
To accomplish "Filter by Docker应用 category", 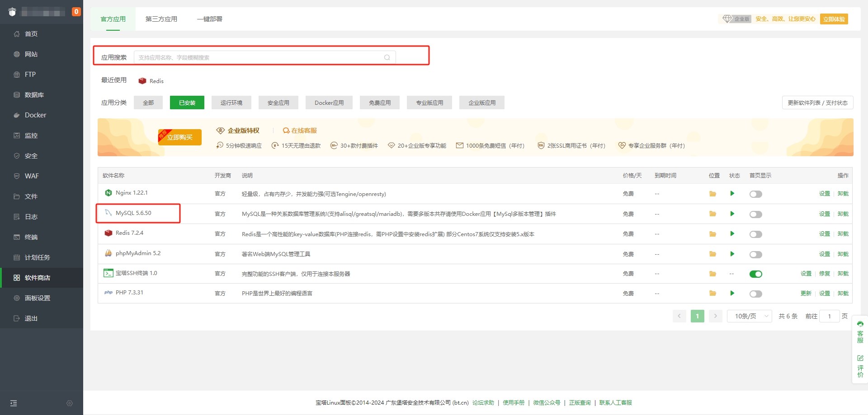I will [329, 103].
